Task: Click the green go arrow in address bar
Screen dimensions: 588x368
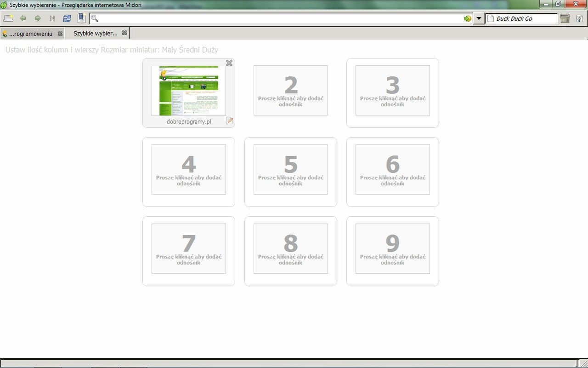Action: [467, 18]
